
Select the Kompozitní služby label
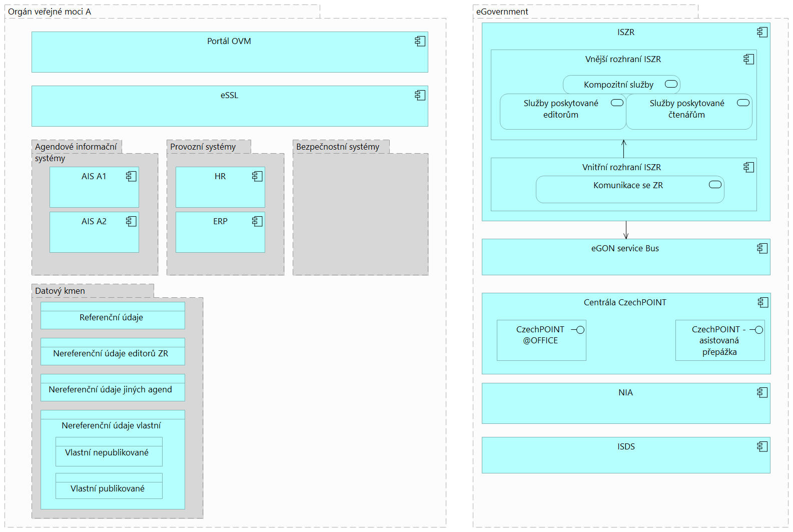pos(618,85)
